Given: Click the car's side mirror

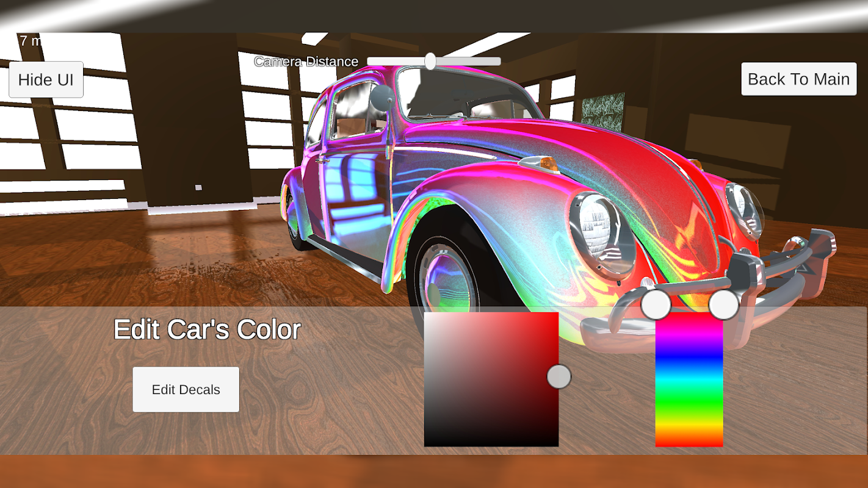Looking at the screenshot, I should pos(383,98).
